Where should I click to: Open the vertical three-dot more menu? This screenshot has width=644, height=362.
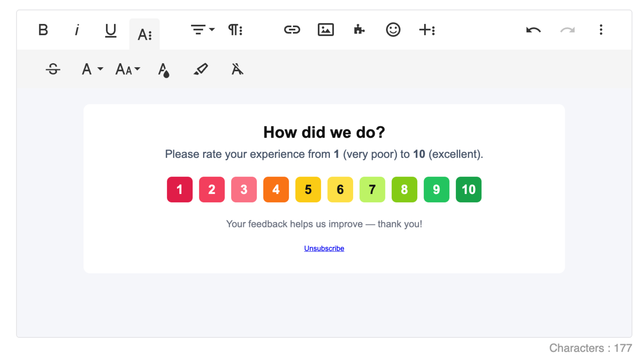click(601, 30)
